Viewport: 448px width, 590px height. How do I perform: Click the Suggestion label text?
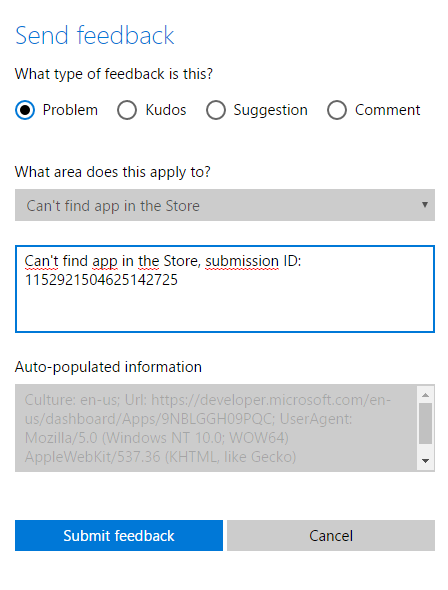[x=270, y=110]
